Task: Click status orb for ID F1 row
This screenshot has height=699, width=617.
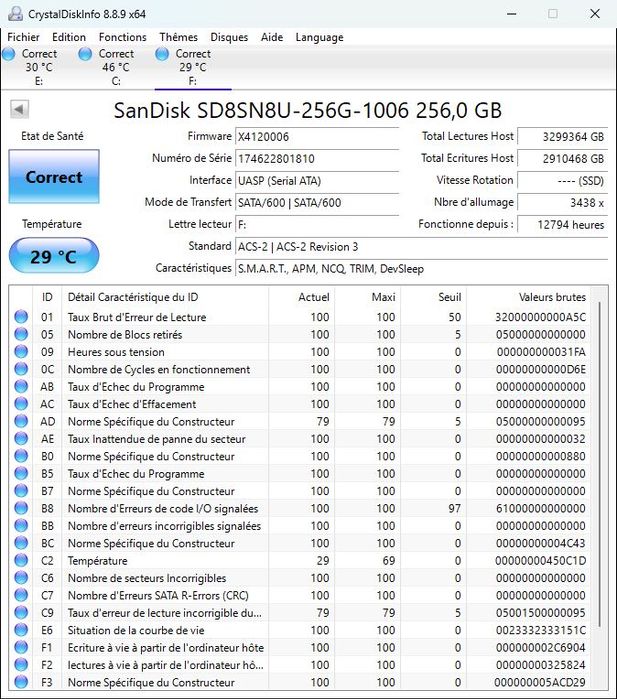Action: click(x=21, y=647)
